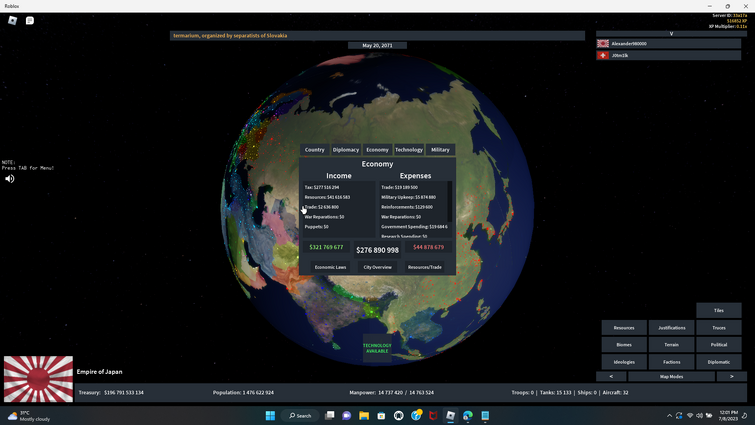Open McAfee from the taskbar
755x425 pixels.
(x=433, y=415)
